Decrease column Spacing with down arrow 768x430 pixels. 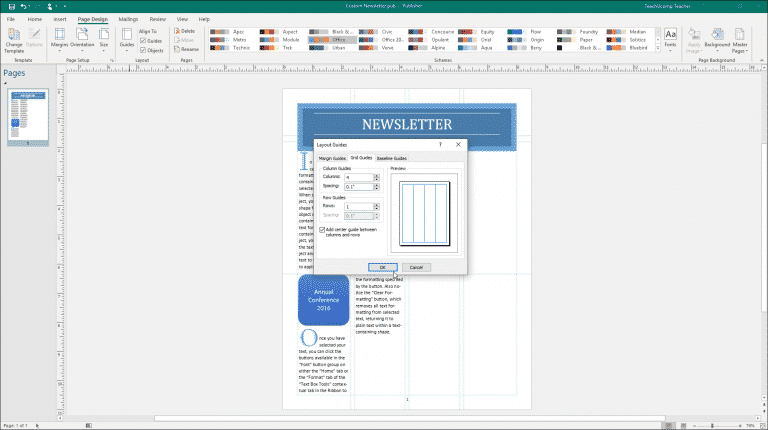click(376, 189)
